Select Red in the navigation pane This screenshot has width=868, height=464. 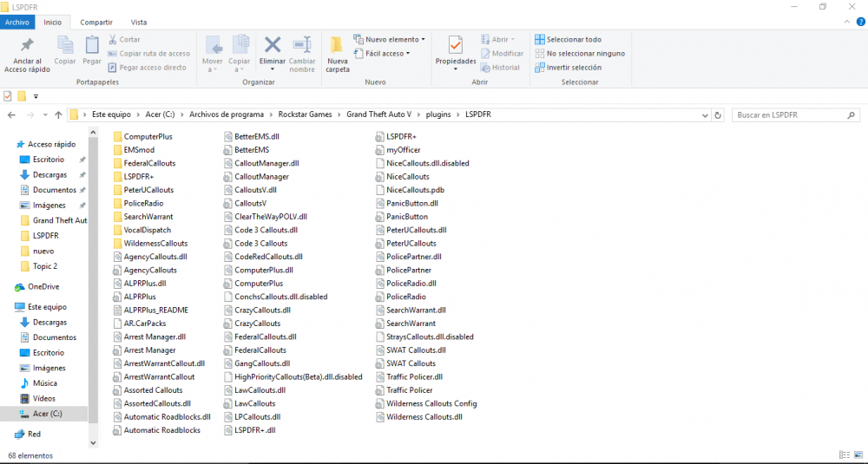coord(28,435)
